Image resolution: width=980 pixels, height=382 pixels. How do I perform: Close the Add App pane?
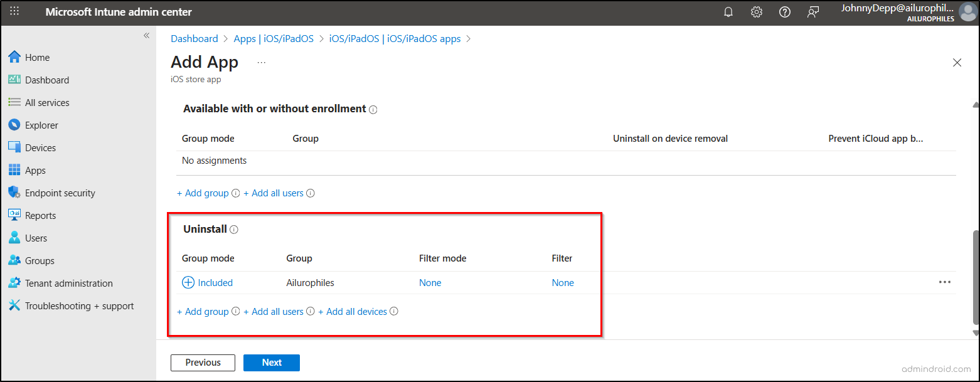click(x=957, y=63)
